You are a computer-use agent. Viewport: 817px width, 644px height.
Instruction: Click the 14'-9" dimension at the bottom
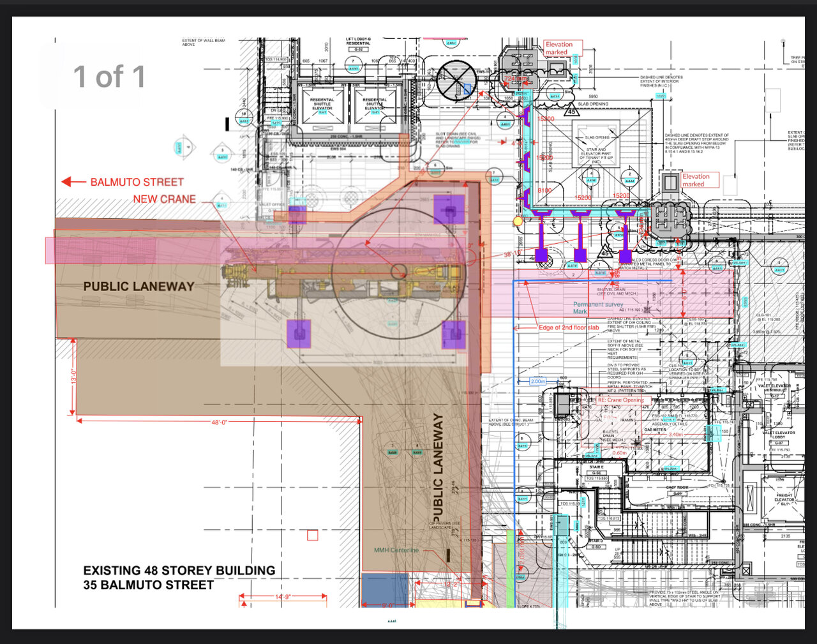[283, 596]
